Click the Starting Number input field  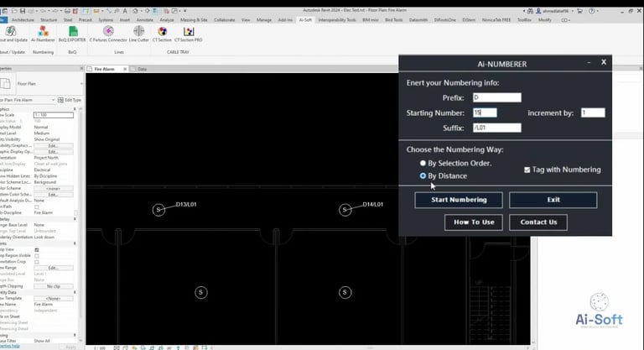click(485, 112)
